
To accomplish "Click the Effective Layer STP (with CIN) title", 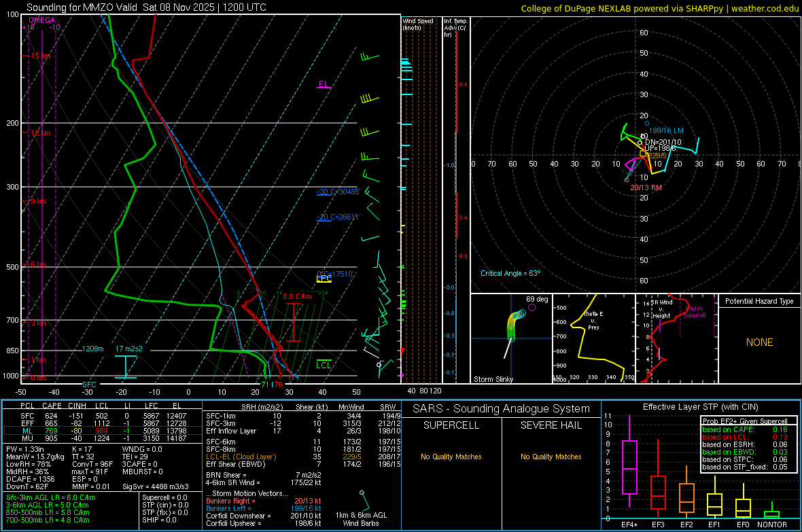I will [x=700, y=407].
